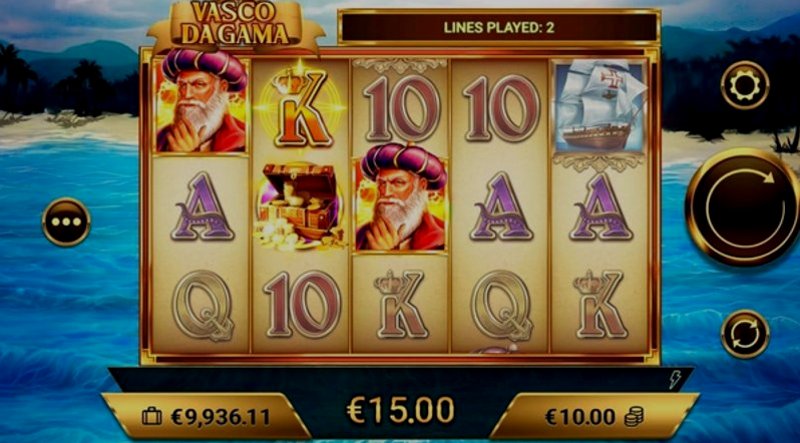Open the €10.00 bet amount selector
800x443 pixels.
pyautogui.click(x=594, y=416)
